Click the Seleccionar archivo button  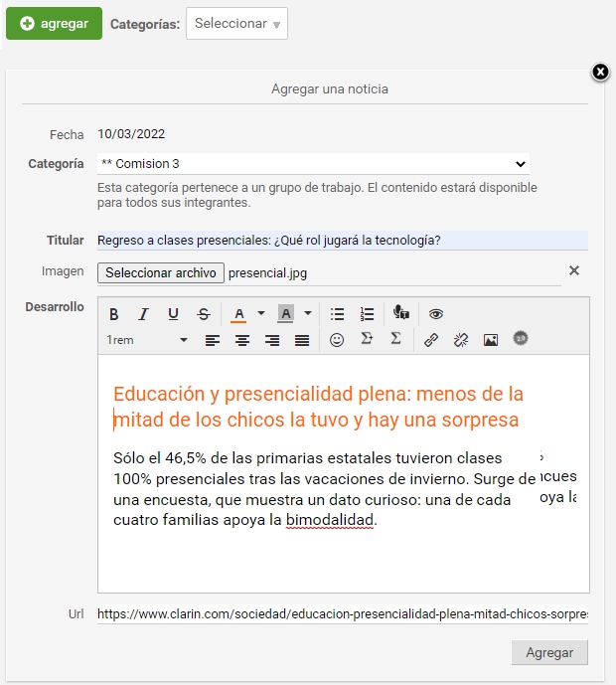pos(161,272)
